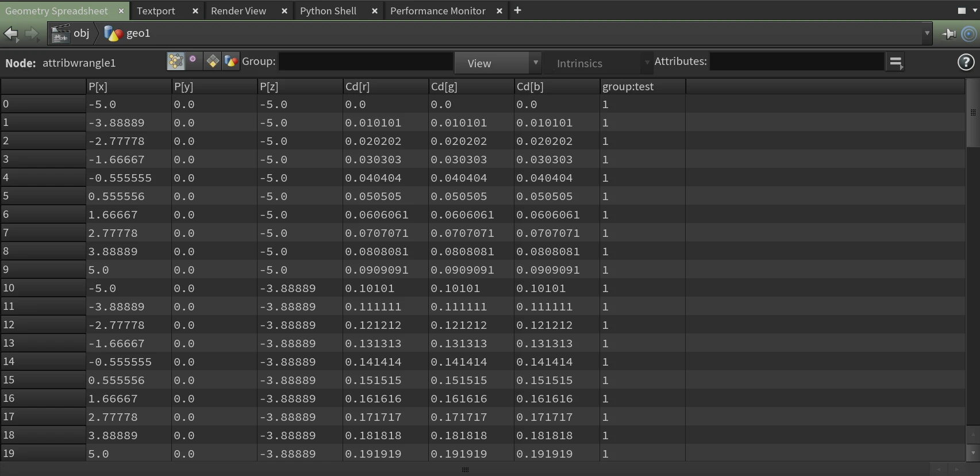Close the Python Shell tab
The image size is (980, 476).
coord(375,11)
